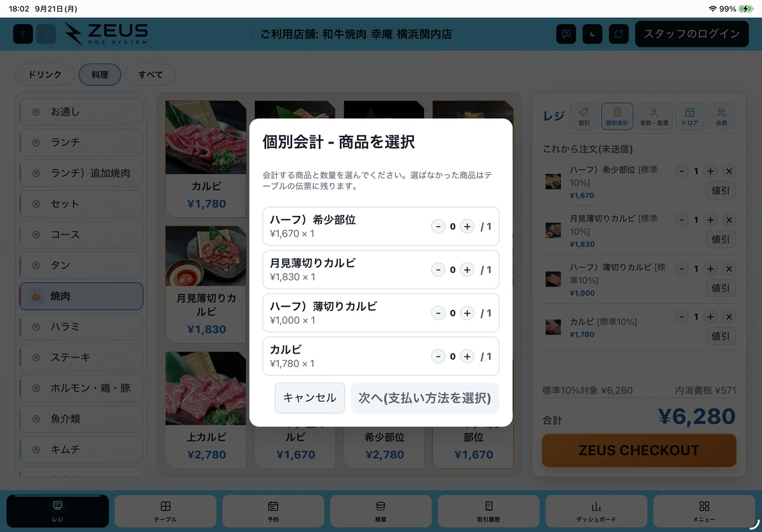Open スタッフのログイン
This screenshot has height=532, width=762.
pyautogui.click(x=692, y=34)
